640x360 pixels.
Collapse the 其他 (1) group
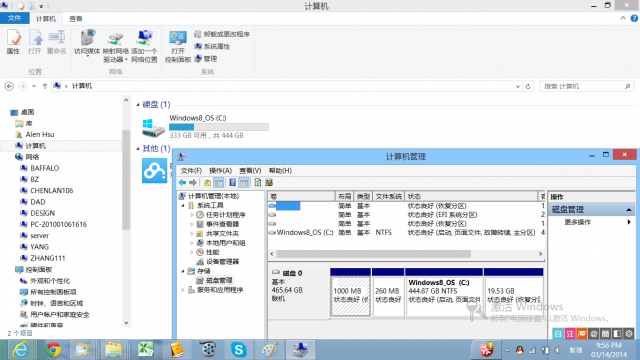coord(138,149)
